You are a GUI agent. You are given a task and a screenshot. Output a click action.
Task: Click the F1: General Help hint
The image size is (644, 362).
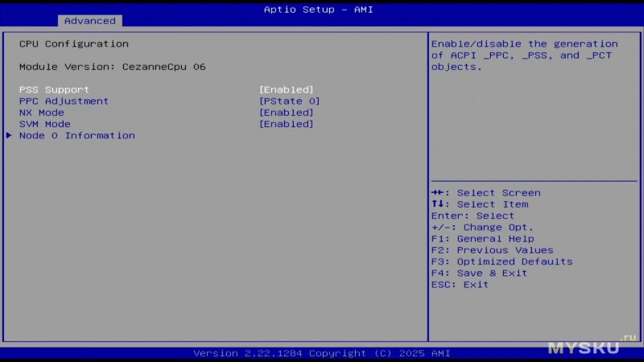482,238
